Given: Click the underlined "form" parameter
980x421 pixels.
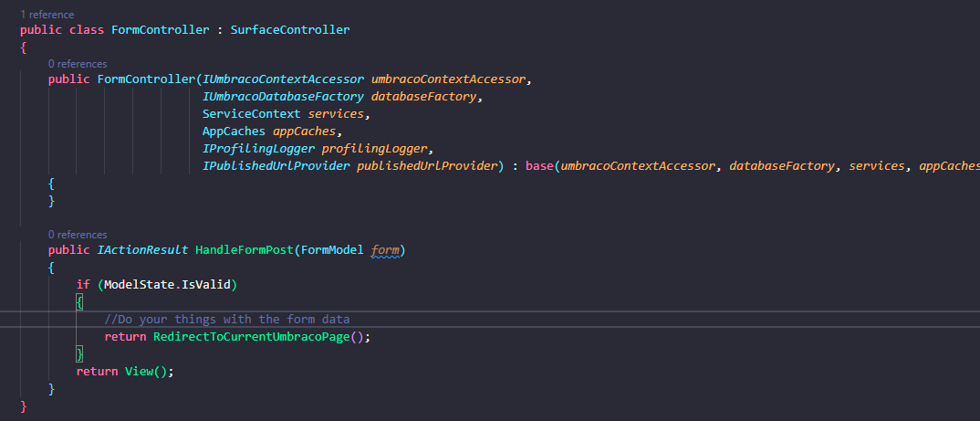Looking at the screenshot, I should pos(385,250).
